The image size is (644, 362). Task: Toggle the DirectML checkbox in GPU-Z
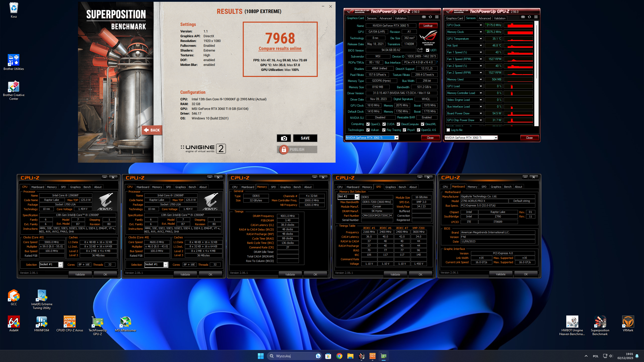pyautogui.click(x=422, y=124)
